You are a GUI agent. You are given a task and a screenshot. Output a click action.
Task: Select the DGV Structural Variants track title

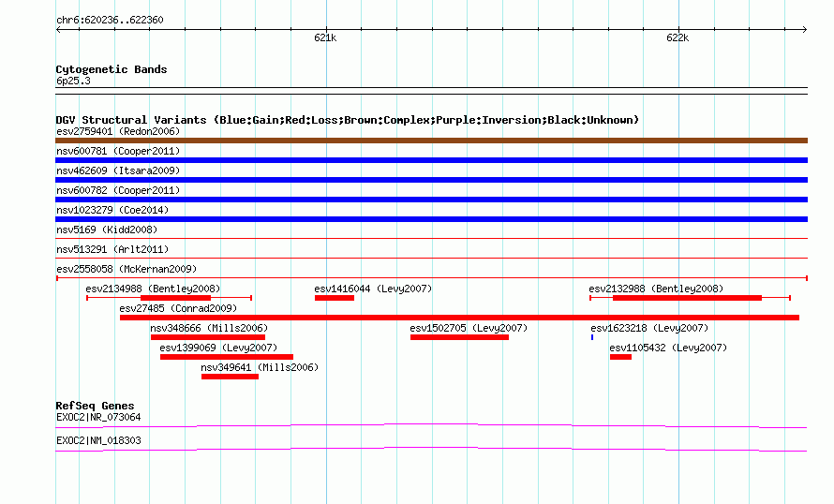coord(348,120)
